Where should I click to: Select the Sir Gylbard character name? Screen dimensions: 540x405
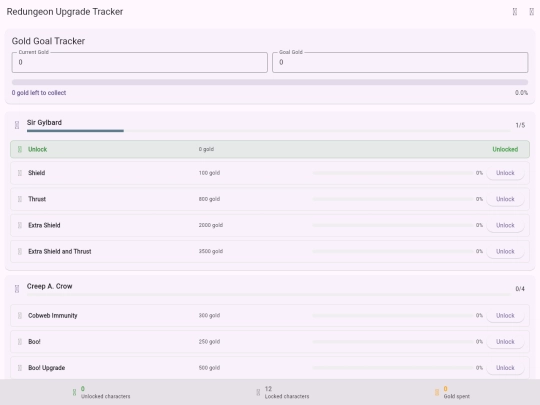(44, 123)
